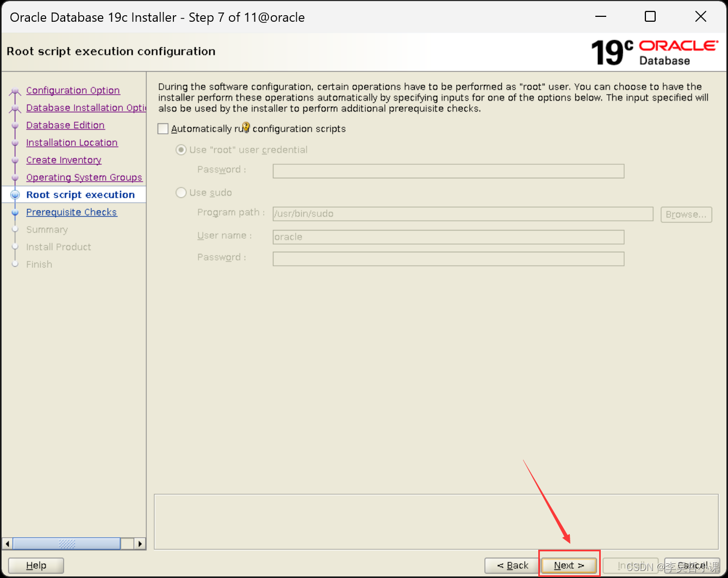The height and width of the screenshot is (578, 728).
Task: Minimize the installer window
Action: 601,17
